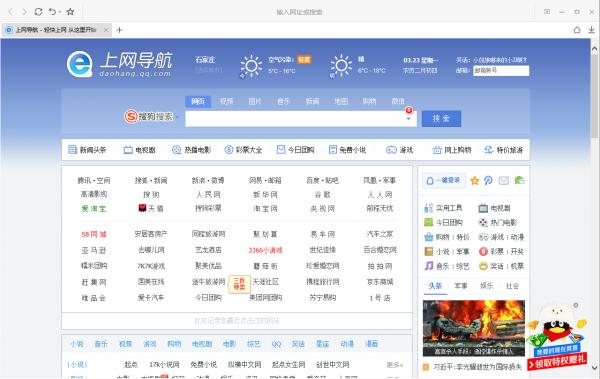Close the QQ penguin promotion popup
This screenshot has width=600, height=379.
(x=576, y=305)
